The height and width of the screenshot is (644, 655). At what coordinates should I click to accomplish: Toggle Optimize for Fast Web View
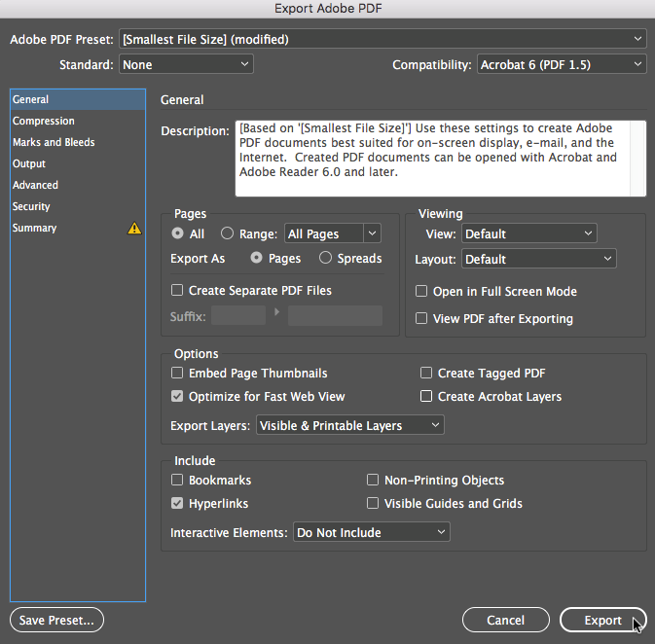(177, 397)
